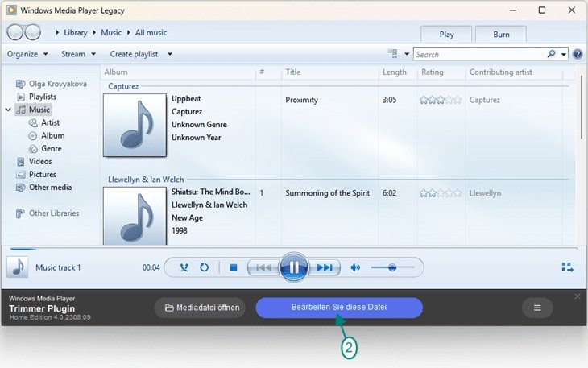
Task: Select All music in the breadcrumb
Action: tap(151, 32)
